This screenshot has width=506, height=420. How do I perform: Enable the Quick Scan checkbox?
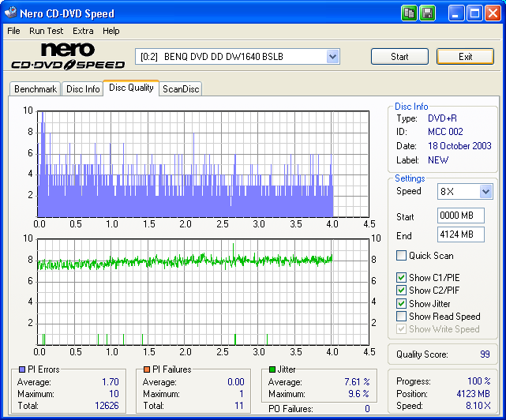point(402,256)
